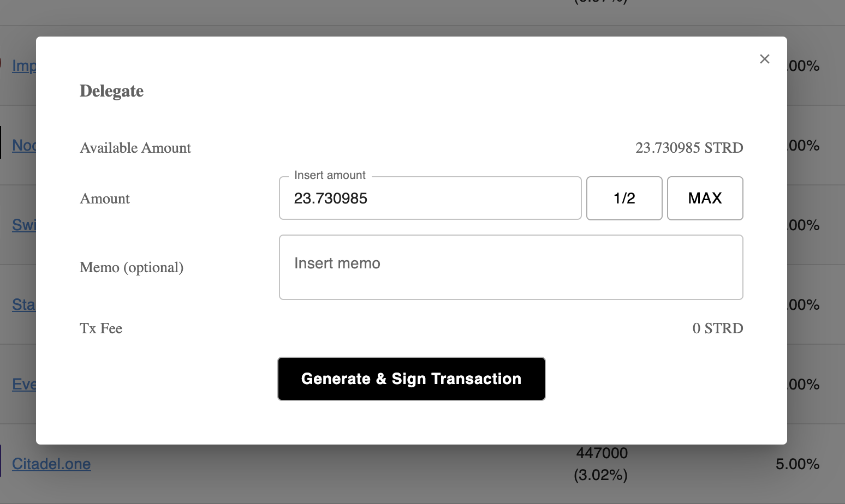Click the Available Amount value 23.730985 STRD

[689, 147]
